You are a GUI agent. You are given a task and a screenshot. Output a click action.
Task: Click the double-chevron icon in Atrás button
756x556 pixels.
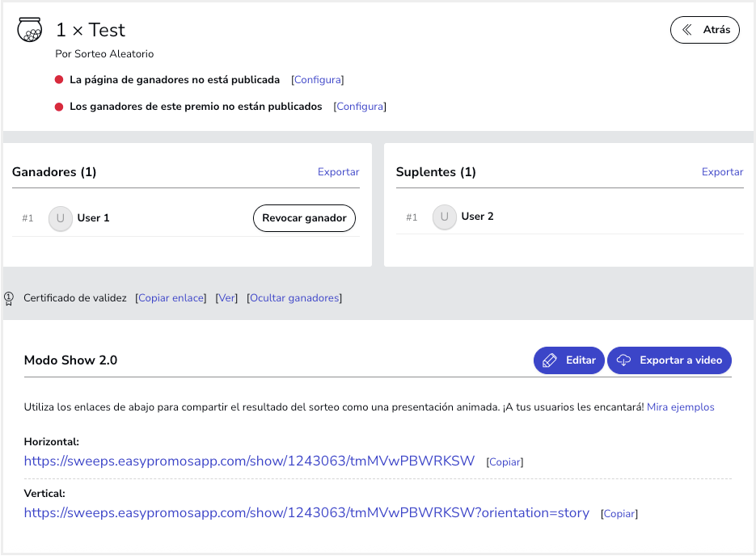coord(687,30)
